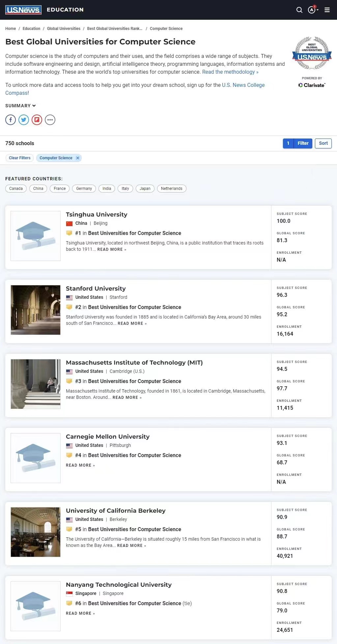Click the rank badge icon beside #4
The image size is (337, 644).
[x=69, y=455]
